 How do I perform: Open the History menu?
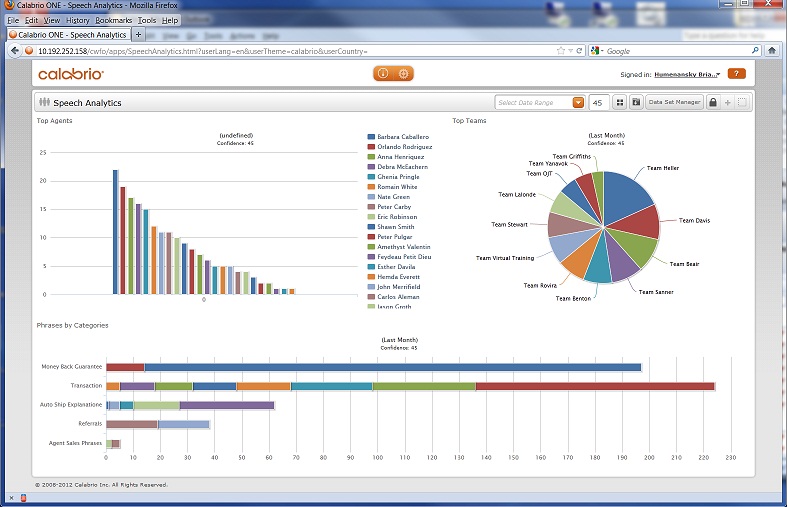(x=77, y=20)
